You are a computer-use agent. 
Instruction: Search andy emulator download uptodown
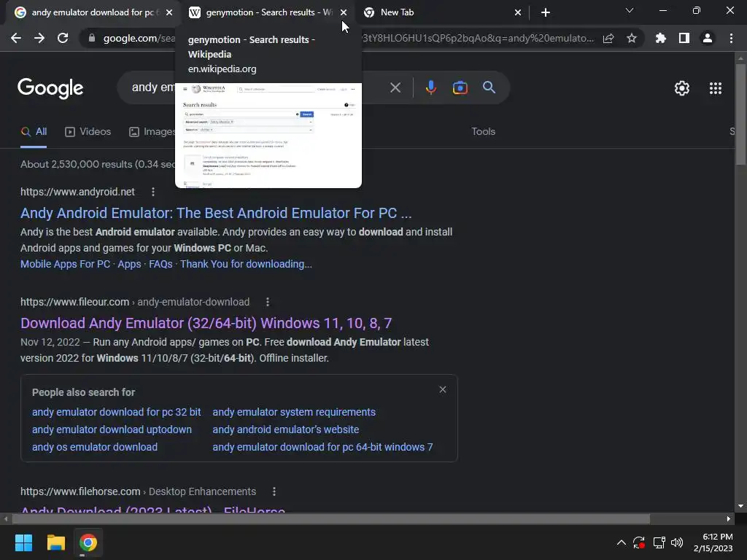pos(112,429)
